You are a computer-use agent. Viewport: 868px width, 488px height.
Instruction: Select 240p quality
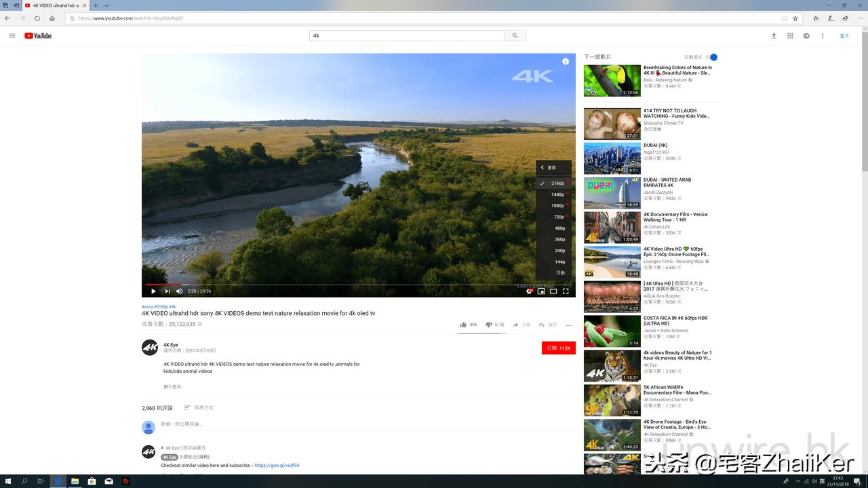553,250
